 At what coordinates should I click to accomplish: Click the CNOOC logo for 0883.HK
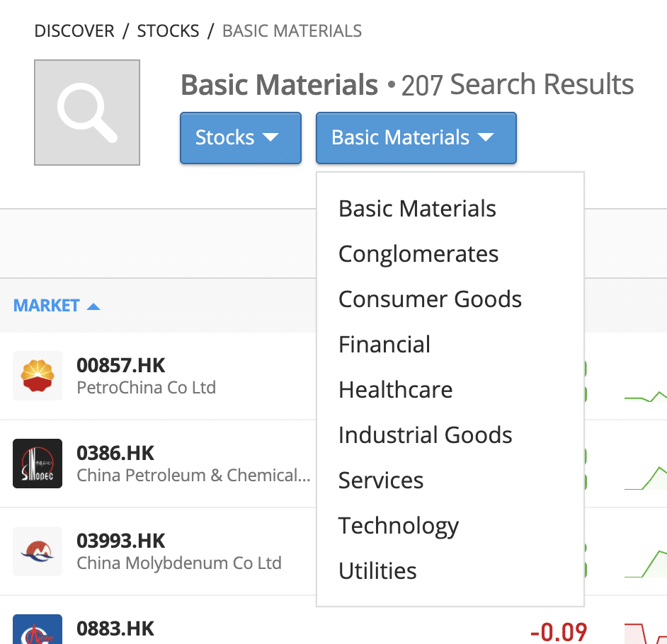coord(38,630)
